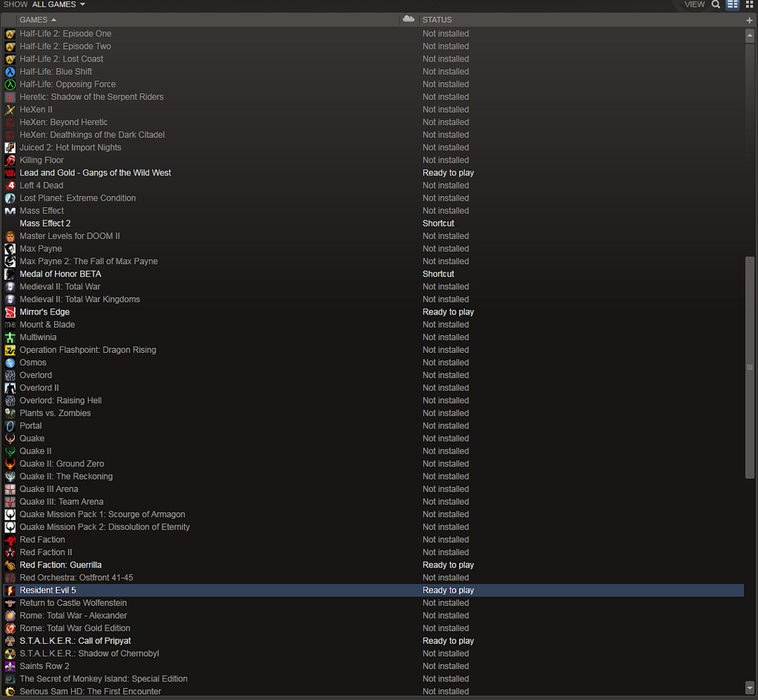Image resolution: width=758 pixels, height=700 pixels.
Task: Select Rome: Total War - Alexander
Action: click(73, 616)
